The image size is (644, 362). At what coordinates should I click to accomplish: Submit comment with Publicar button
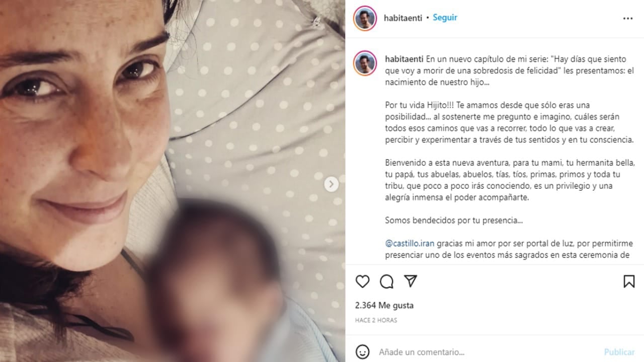619,352
